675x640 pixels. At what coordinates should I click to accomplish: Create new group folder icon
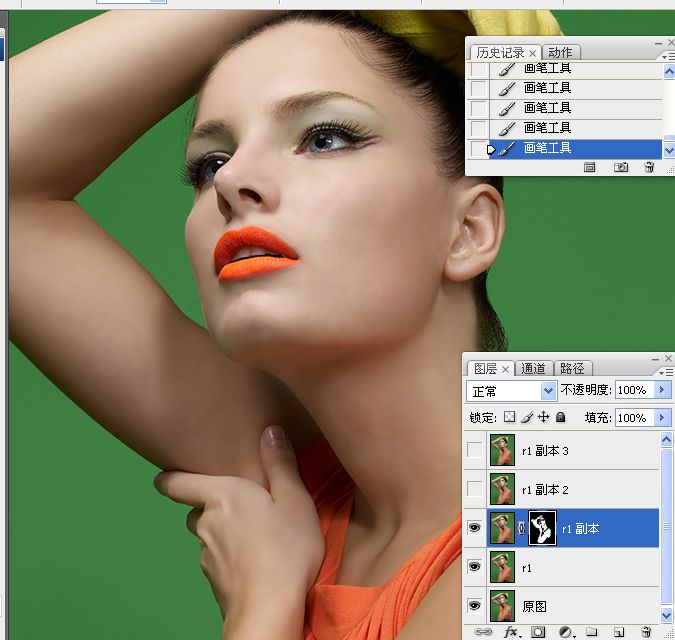(x=592, y=631)
